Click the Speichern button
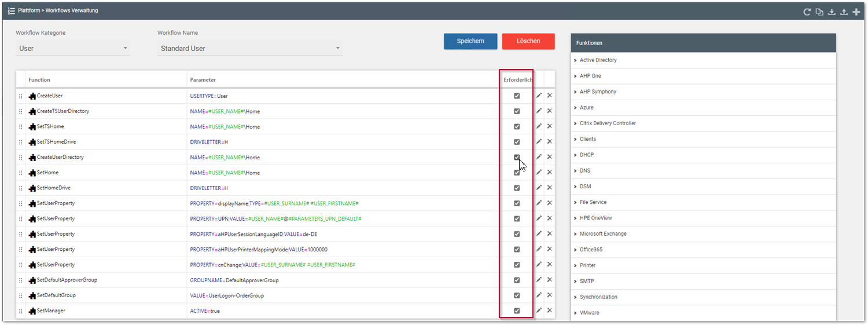868x325 pixels. click(x=470, y=41)
